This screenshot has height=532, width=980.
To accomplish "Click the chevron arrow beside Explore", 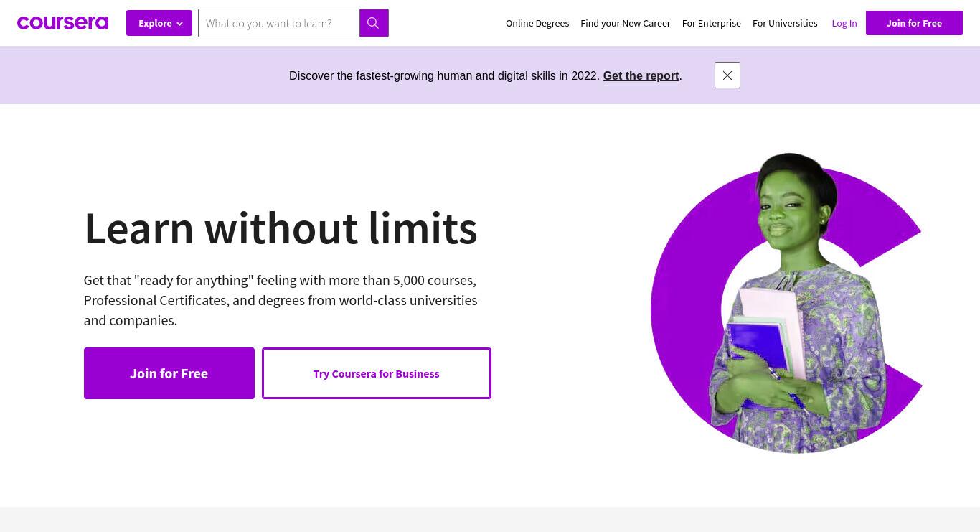I will point(179,24).
